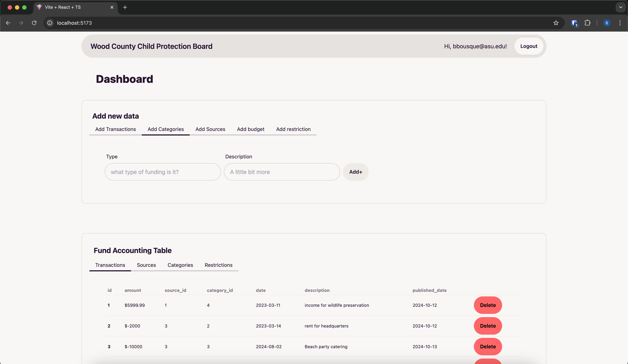Viewport: 628px width, 364px height.
Task: Bookmark this page with the star icon
Action: [556, 23]
